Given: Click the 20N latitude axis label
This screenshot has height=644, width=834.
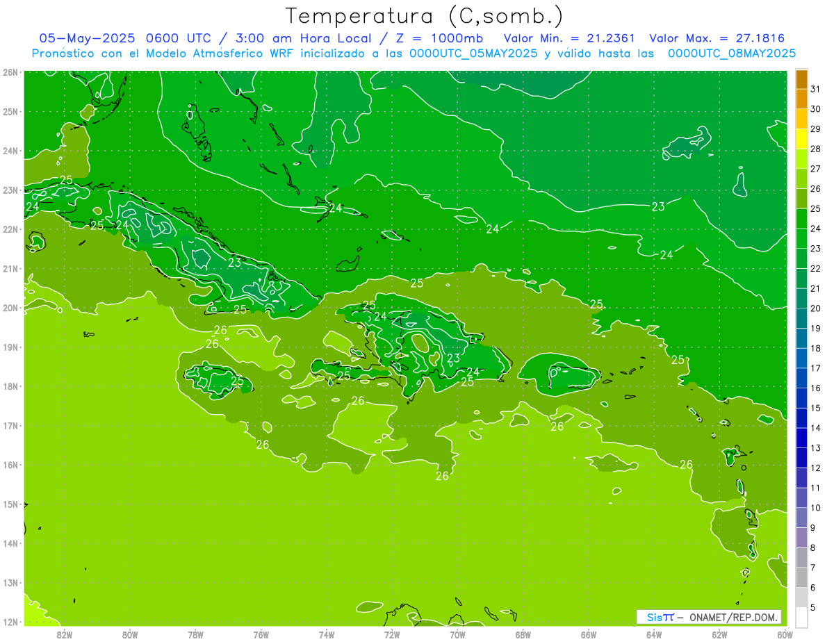Looking at the screenshot, I should [x=10, y=308].
